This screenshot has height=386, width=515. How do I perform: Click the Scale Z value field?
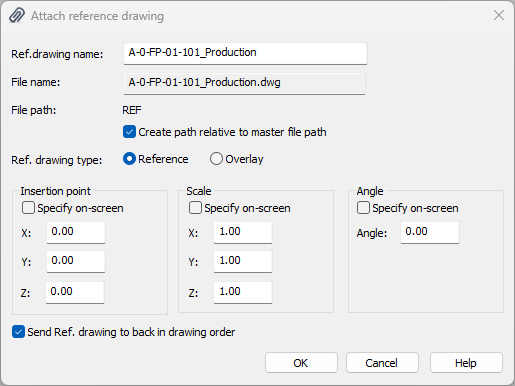click(243, 292)
